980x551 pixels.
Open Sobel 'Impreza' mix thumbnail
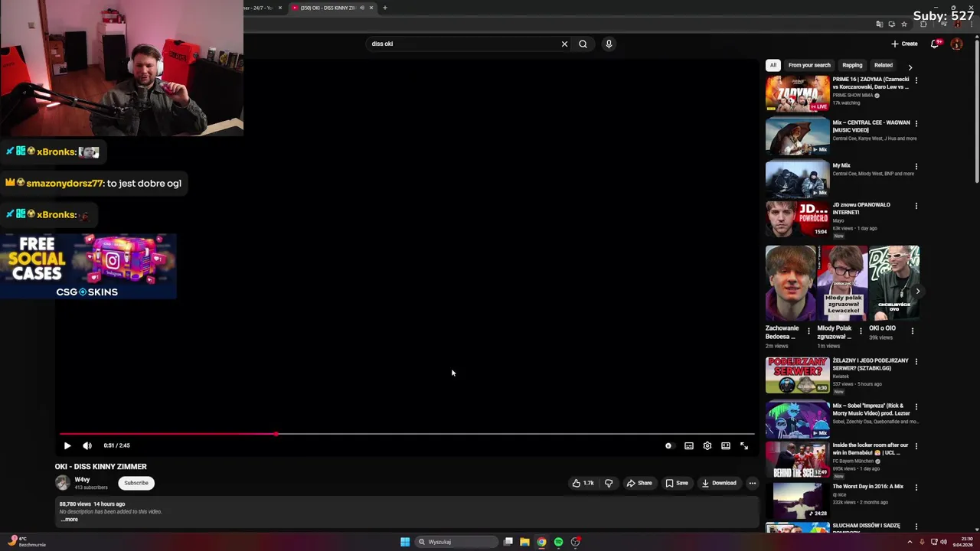click(x=797, y=419)
